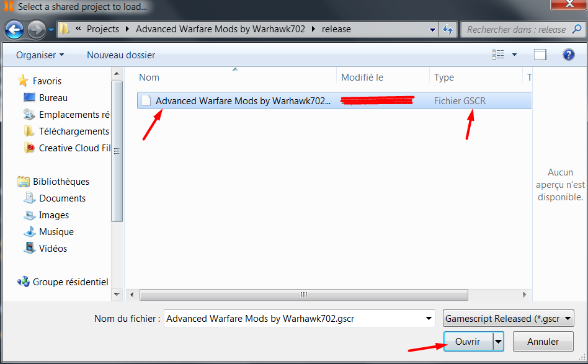Change the file view mode icon
588x364 pixels.
pyautogui.click(x=498, y=55)
